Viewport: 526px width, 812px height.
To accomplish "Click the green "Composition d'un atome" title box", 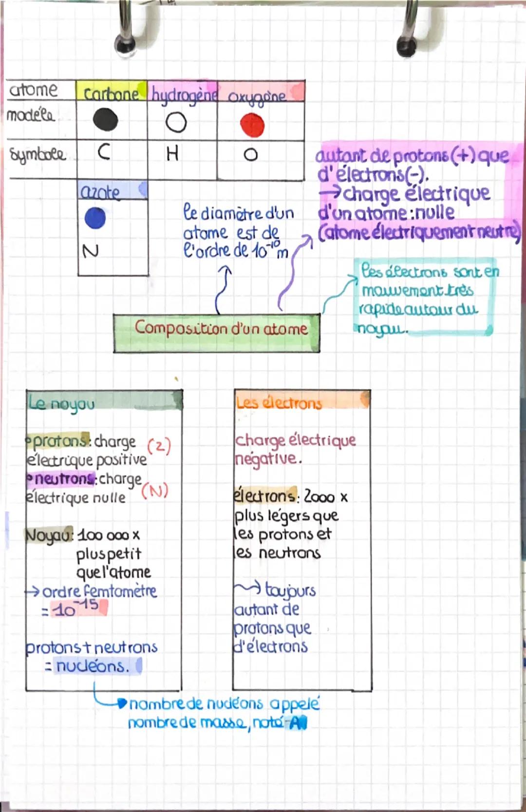I will point(217,332).
